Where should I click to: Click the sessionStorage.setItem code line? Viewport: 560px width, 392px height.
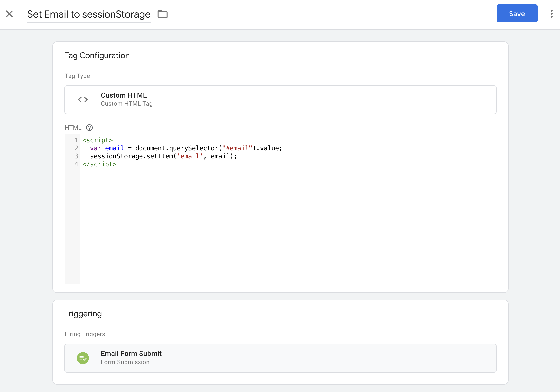(x=163, y=156)
